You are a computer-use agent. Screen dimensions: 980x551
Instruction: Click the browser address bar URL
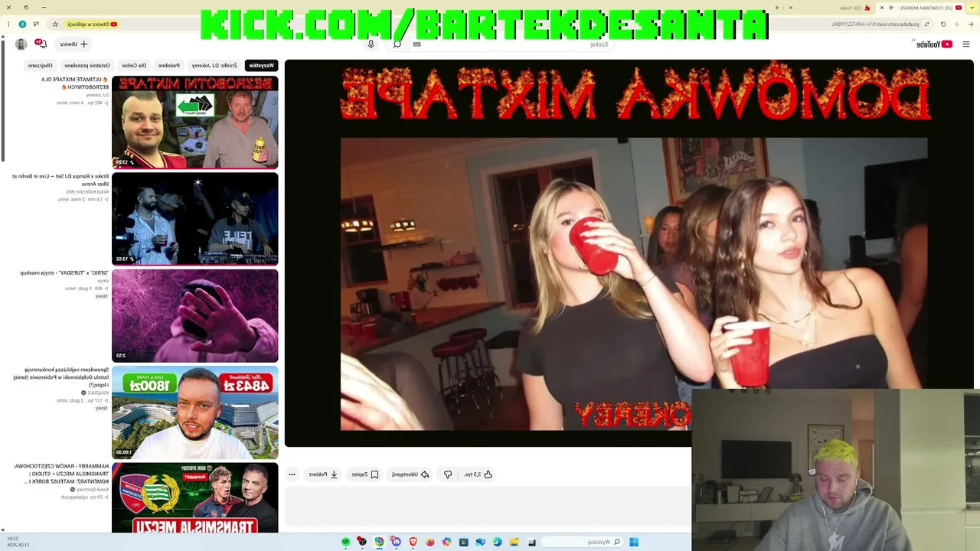(x=877, y=24)
